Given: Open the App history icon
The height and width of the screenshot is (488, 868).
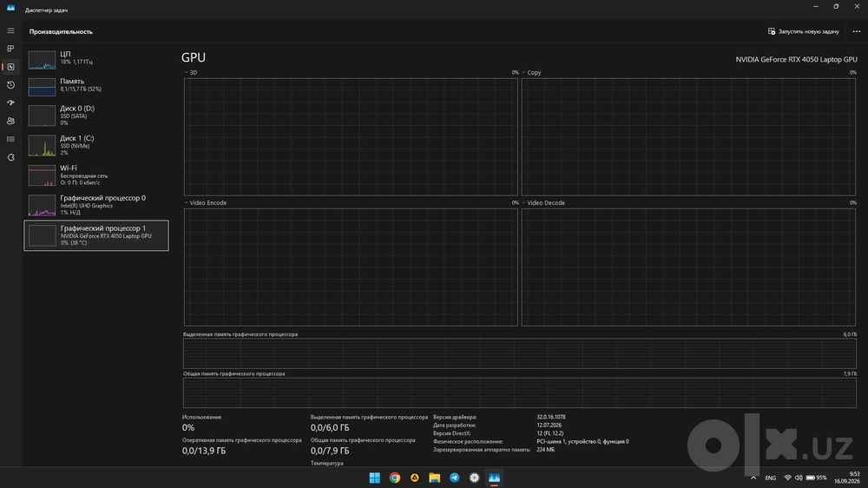Looking at the screenshot, I should pos(10,85).
